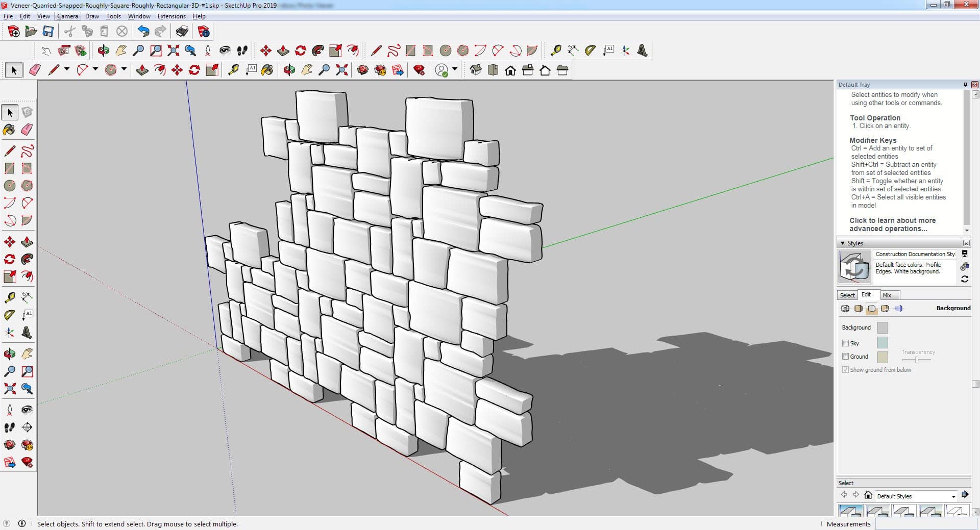This screenshot has height=530, width=980.
Task: Click the Print icon in top toolbar
Action: (182, 32)
